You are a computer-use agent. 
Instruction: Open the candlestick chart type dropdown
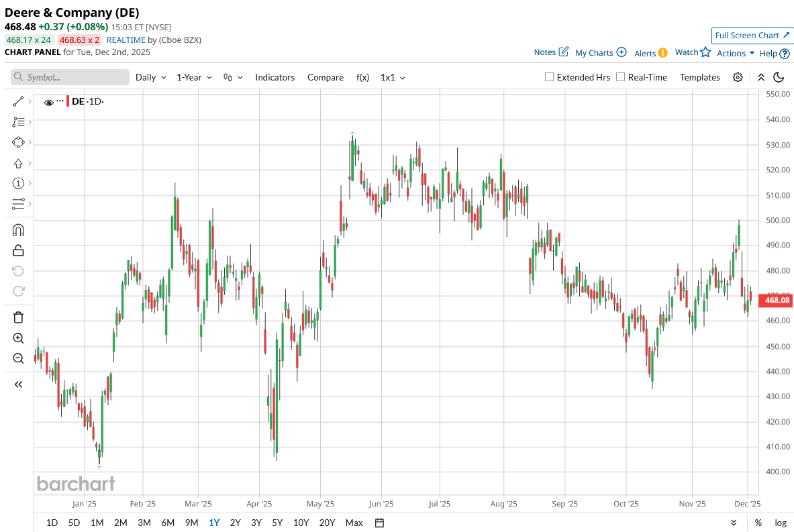[x=233, y=77]
